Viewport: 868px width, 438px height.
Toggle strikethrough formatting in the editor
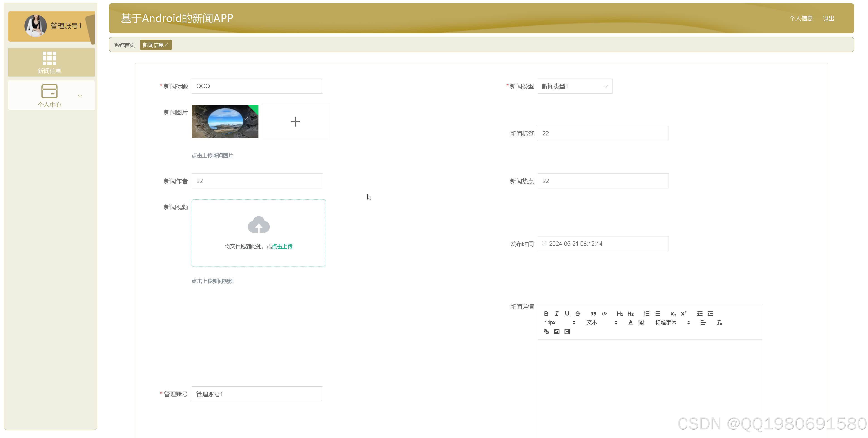coord(578,314)
